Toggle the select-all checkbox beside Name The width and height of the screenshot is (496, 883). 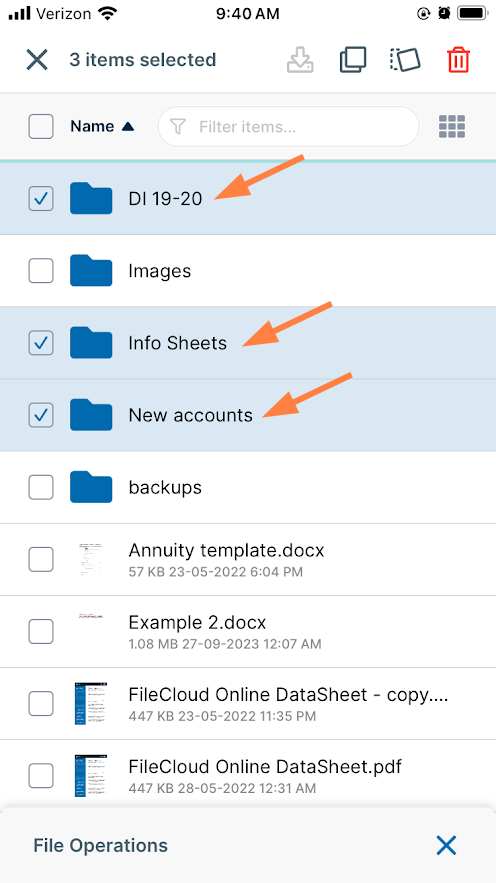point(41,127)
